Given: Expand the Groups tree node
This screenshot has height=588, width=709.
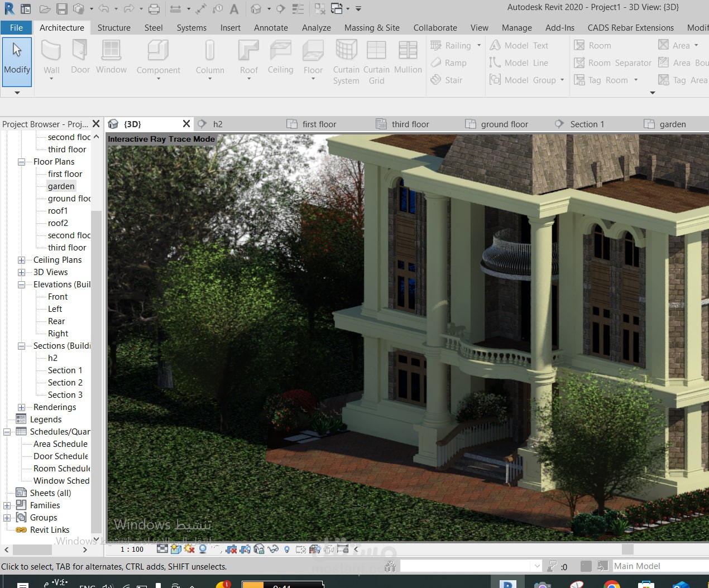Looking at the screenshot, I should pyautogui.click(x=7, y=518).
